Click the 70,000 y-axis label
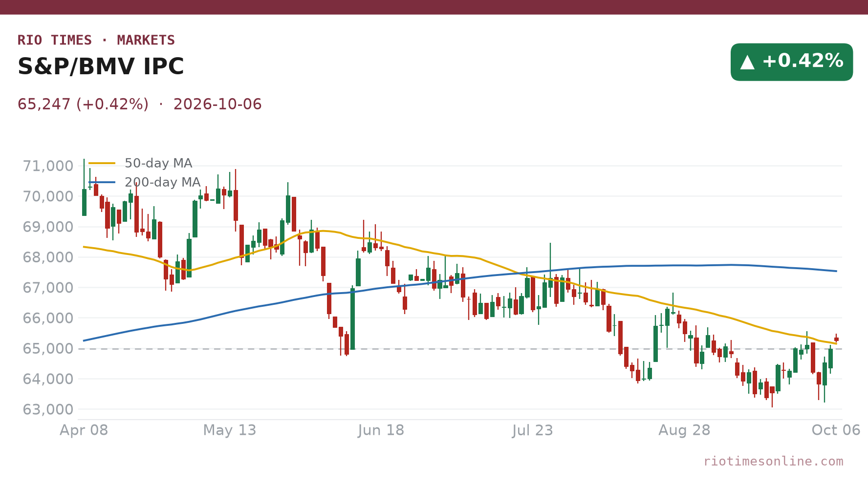 coord(48,196)
